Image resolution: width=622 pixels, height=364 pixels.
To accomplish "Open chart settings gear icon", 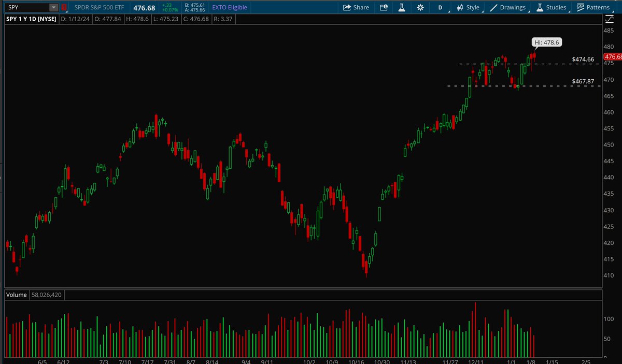I will [x=420, y=7].
